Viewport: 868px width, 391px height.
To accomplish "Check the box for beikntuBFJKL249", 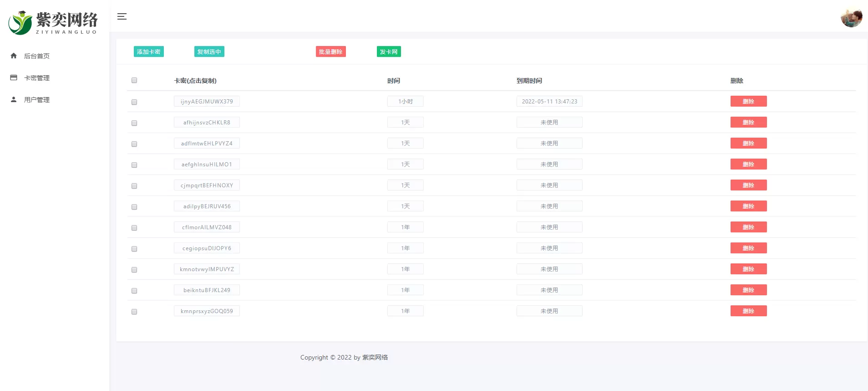I will pyautogui.click(x=134, y=291).
